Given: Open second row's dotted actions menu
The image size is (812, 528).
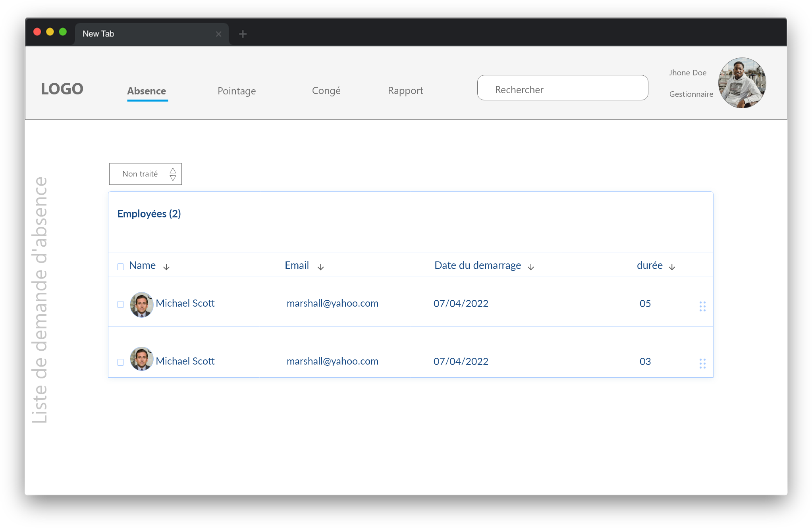Looking at the screenshot, I should coord(702,363).
